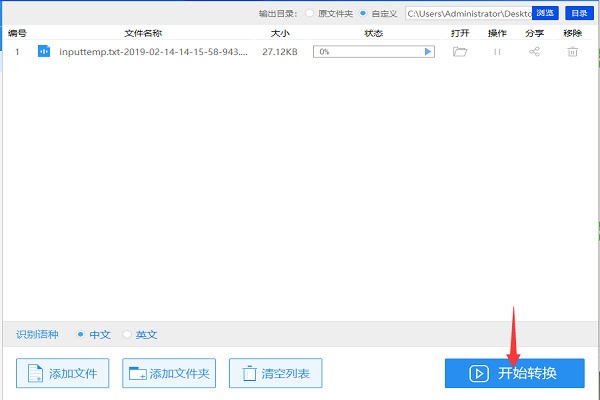
Task: Select the inputtemp.txt-2019-02-14 file name
Action: click(x=153, y=52)
